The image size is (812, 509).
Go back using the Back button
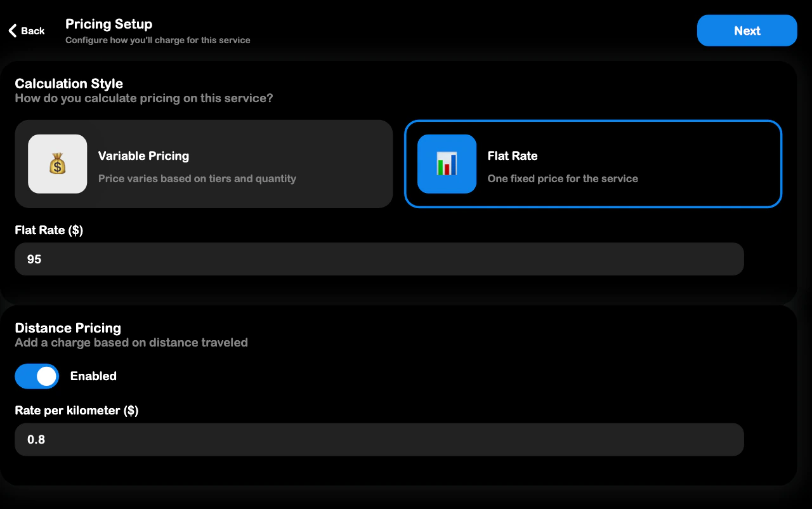tap(27, 30)
